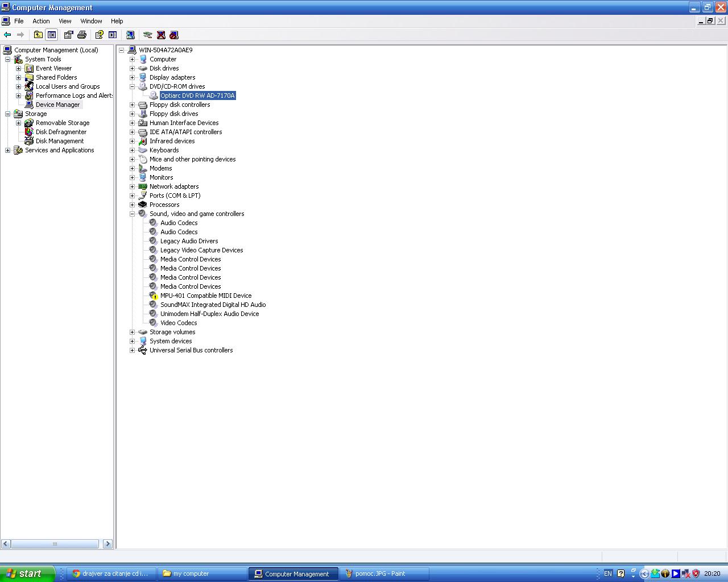Open the Window menu
This screenshot has width=728, height=582.
click(91, 21)
